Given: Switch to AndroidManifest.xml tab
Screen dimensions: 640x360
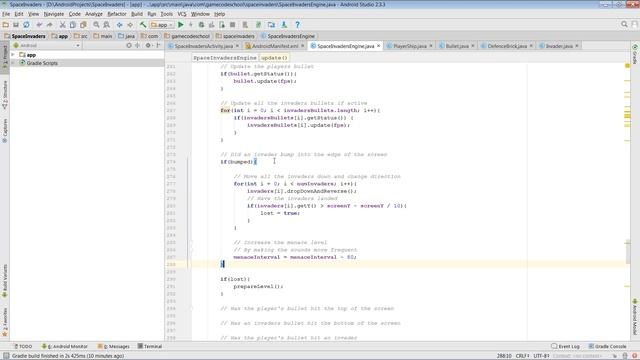Looking at the screenshot, I should coord(275,46).
